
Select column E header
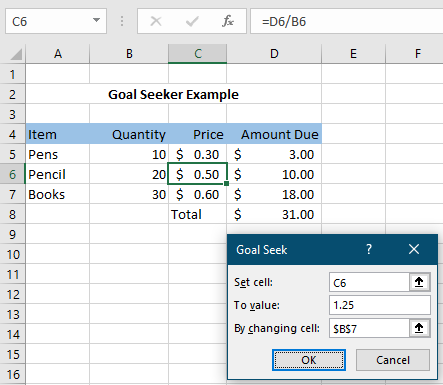[353, 54]
